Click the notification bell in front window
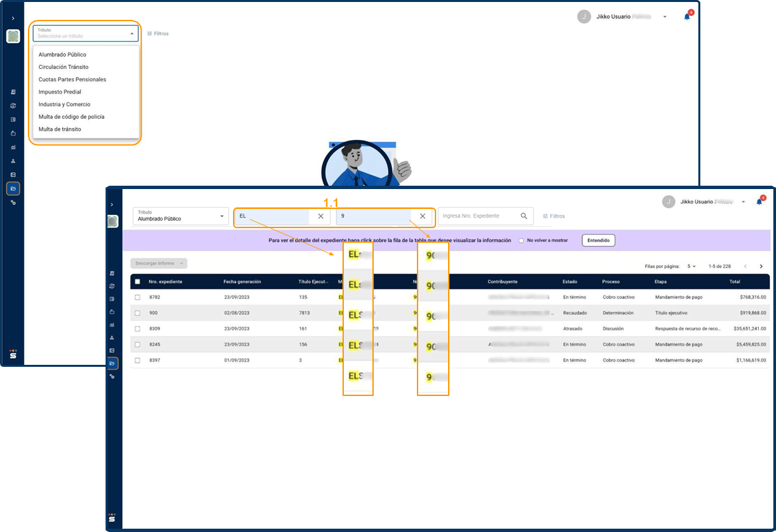Image resolution: width=776 pixels, height=532 pixels. [759, 202]
